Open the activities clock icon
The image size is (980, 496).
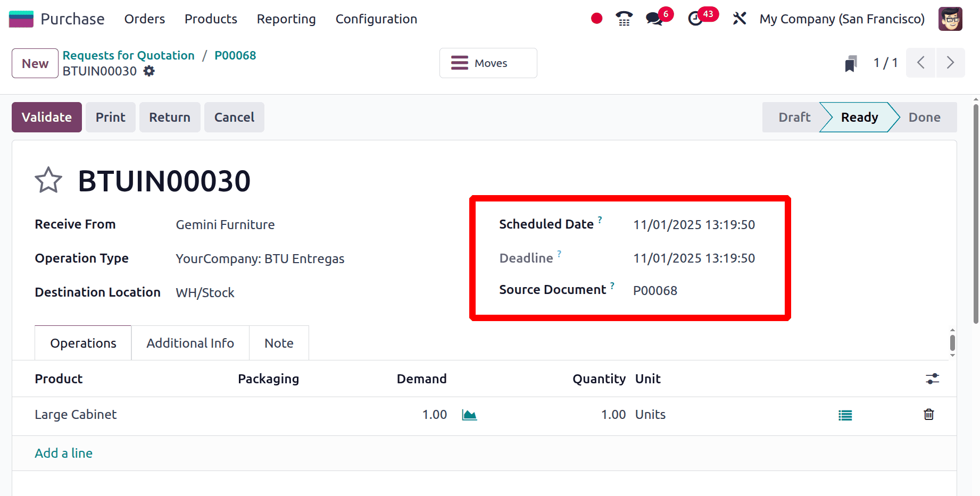(x=696, y=19)
